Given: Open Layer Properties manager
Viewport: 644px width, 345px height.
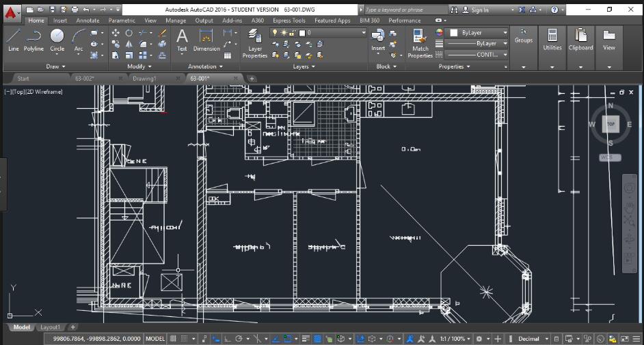Looking at the screenshot, I should (254, 43).
